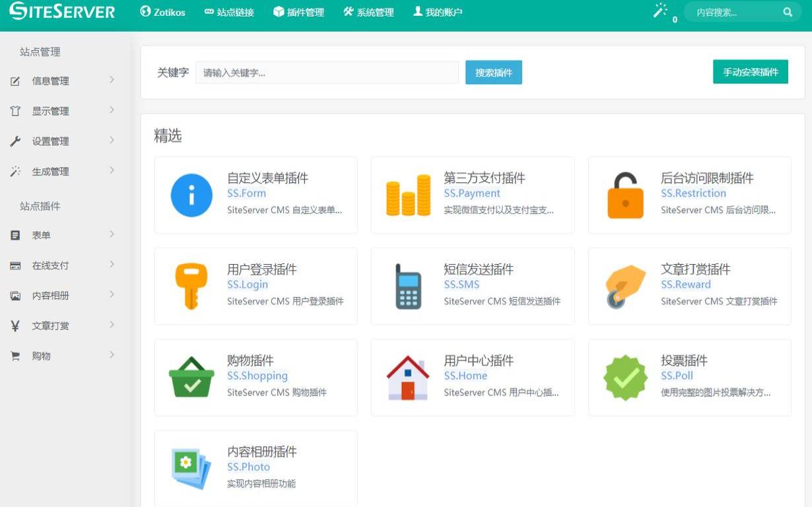
Task: Open the 插件管理 menu item
Action: [298, 11]
